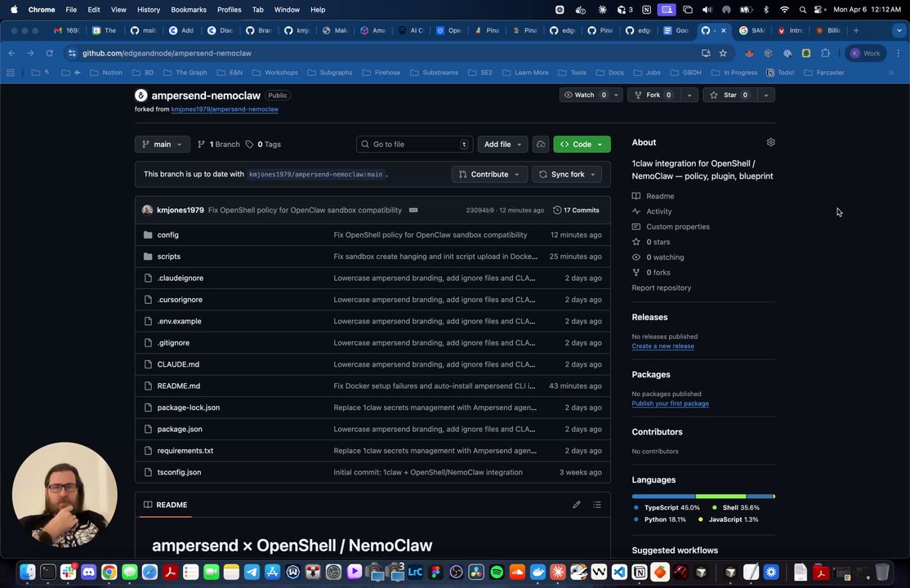Open the config folder
This screenshot has width=910, height=588.
tap(167, 234)
